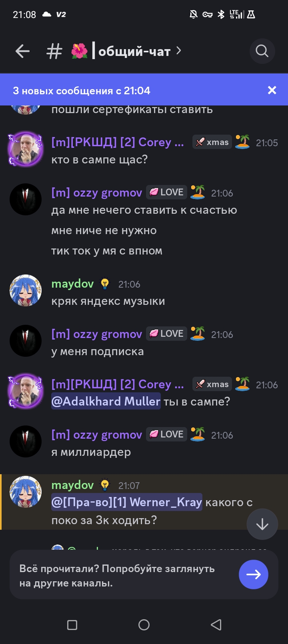
Task: Dismiss the new messages banner
Action: [272, 90]
